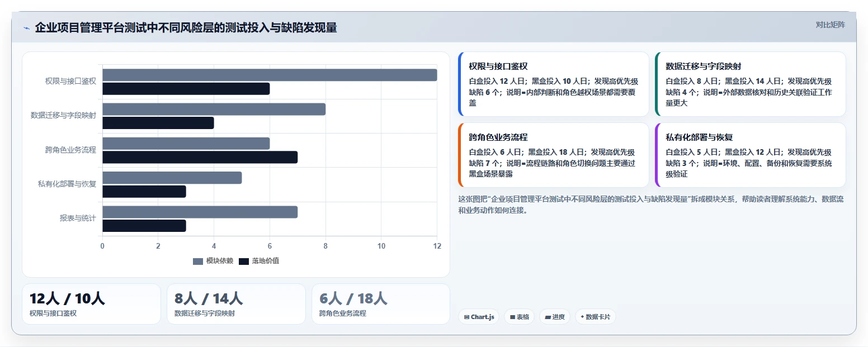Open the 数据迁移与字段映射 info card heading
Screen dimensions: 868x347
tap(704, 66)
